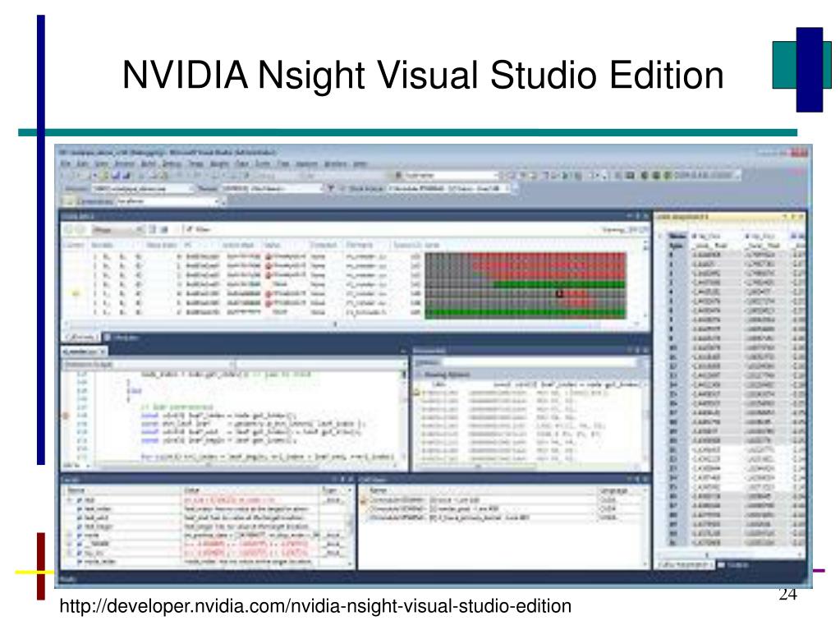Click the back navigation button in CUDA Info
The width and height of the screenshot is (840, 630).
coord(69,230)
